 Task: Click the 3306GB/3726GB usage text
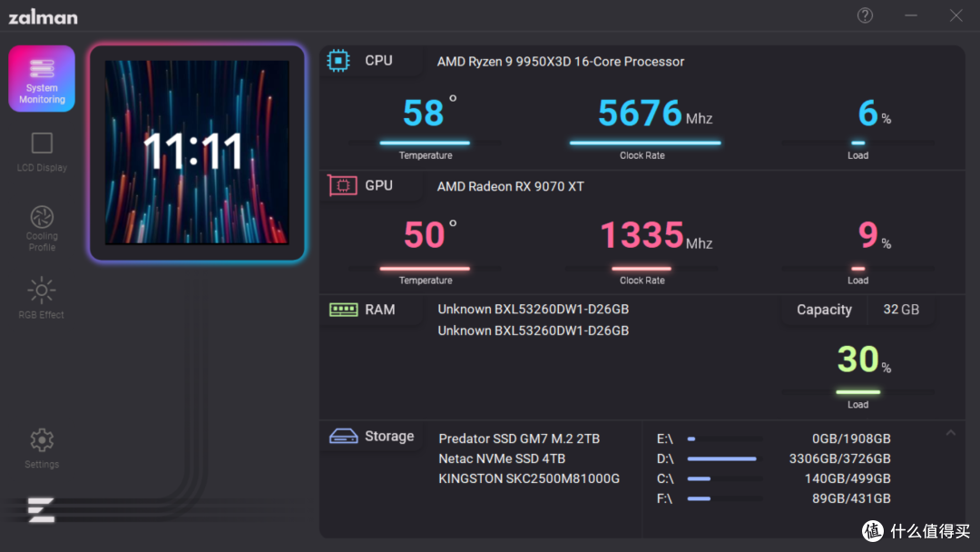click(840, 458)
